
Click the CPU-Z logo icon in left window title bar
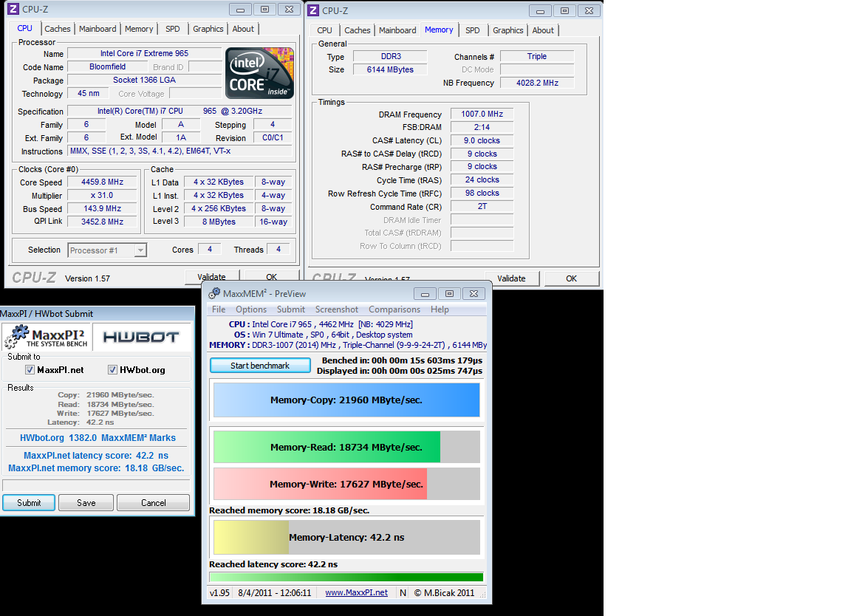(x=13, y=9)
